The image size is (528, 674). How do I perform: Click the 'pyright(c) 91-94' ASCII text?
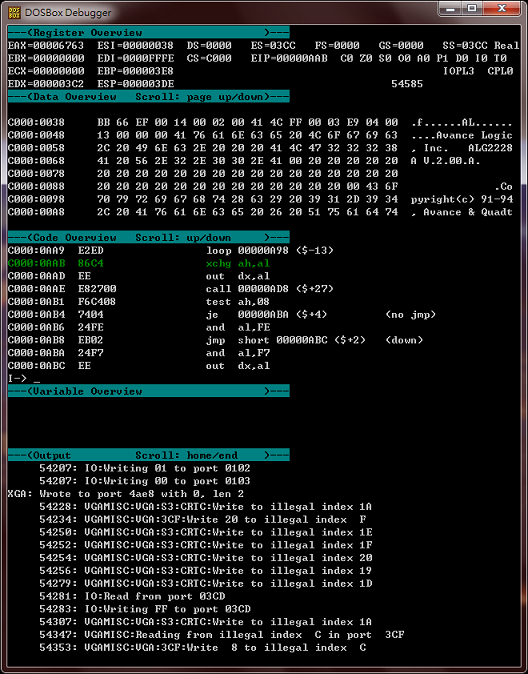pyautogui.click(x=462, y=199)
